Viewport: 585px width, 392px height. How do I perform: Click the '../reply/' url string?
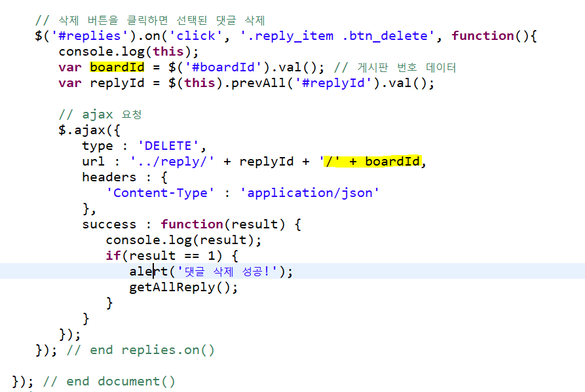(172, 162)
